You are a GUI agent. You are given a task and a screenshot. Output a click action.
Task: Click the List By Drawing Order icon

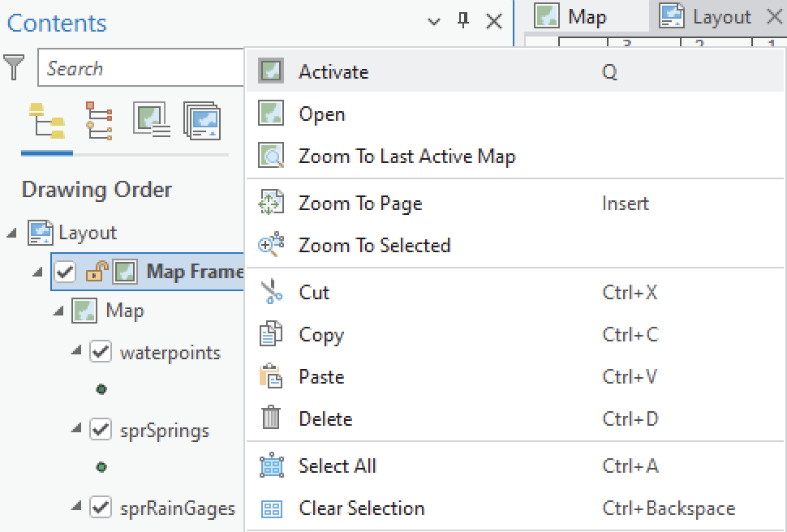(x=46, y=121)
